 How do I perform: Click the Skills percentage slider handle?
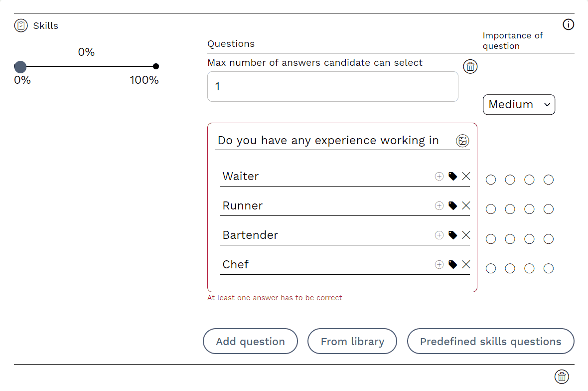[20, 67]
